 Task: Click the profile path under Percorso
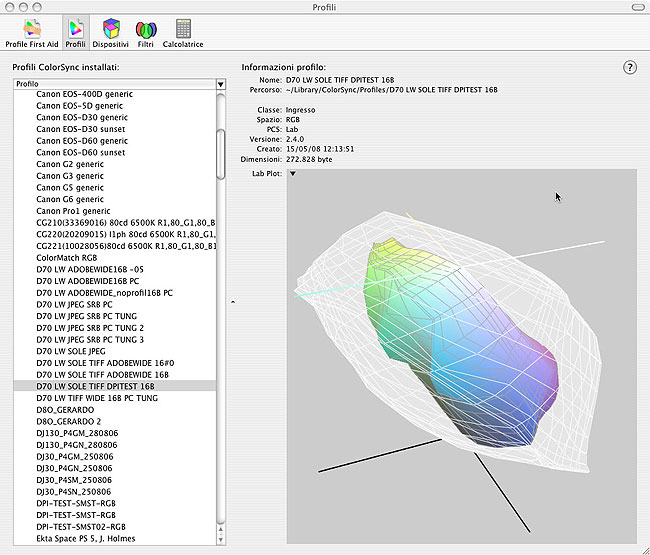point(392,90)
